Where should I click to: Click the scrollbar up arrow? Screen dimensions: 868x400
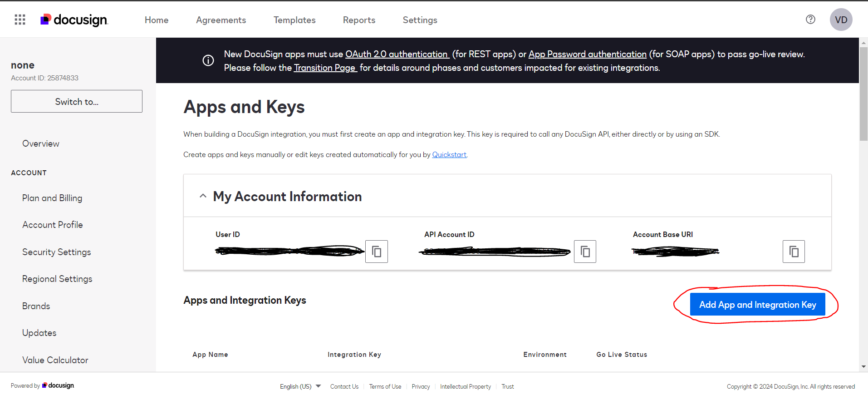(863, 42)
